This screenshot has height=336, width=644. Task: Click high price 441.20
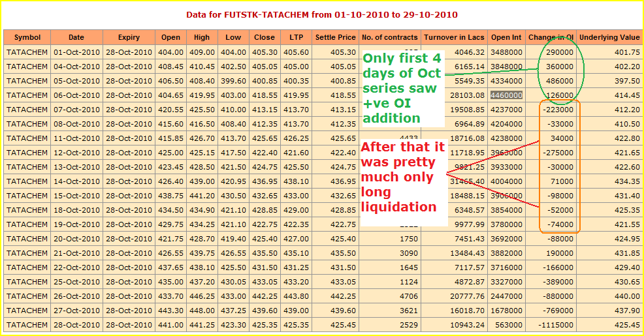coord(202,196)
